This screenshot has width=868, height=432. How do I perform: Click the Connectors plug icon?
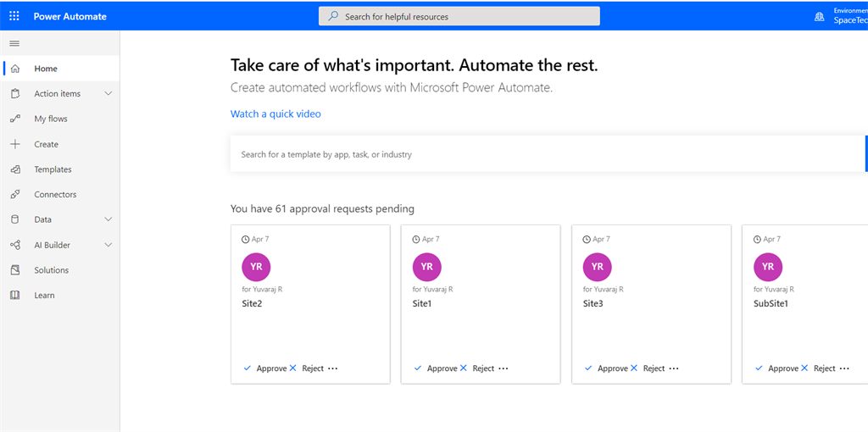click(x=15, y=195)
